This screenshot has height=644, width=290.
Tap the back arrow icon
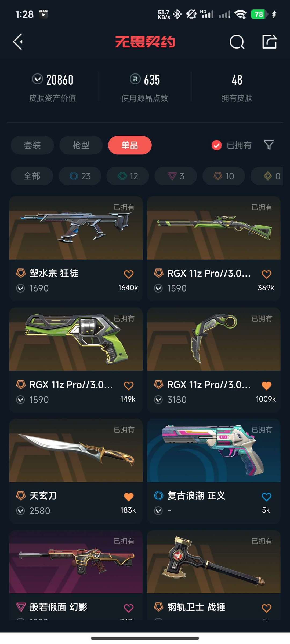[x=18, y=42]
